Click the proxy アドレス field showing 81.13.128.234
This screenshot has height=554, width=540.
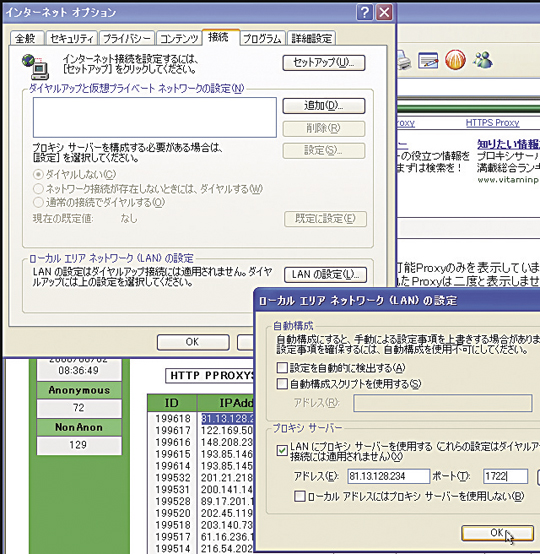coord(388,476)
